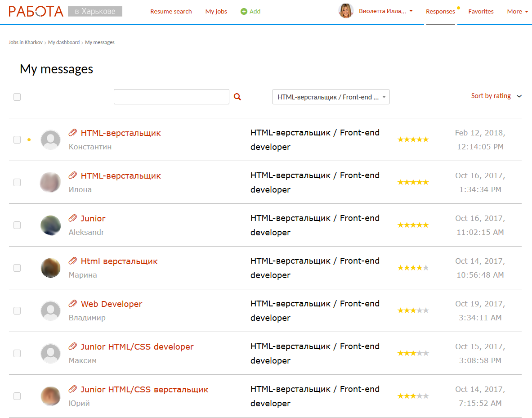The height and width of the screenshot is (418, 532).
Task: Click the РАБОТА site logo
Action: [x=36, y=11]
